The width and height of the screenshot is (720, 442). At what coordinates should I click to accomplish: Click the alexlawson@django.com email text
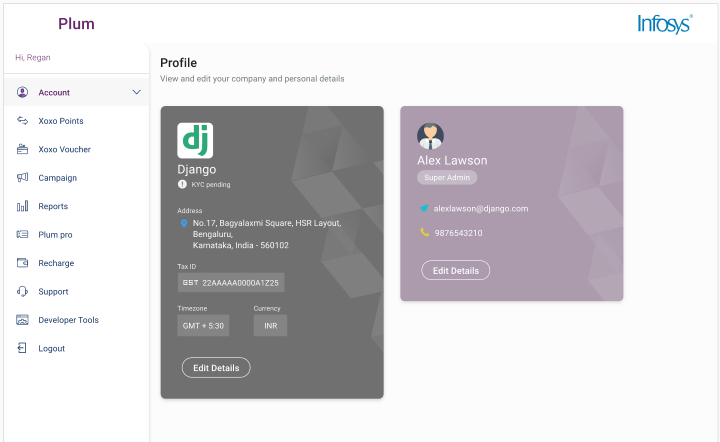tap(481, 208)
